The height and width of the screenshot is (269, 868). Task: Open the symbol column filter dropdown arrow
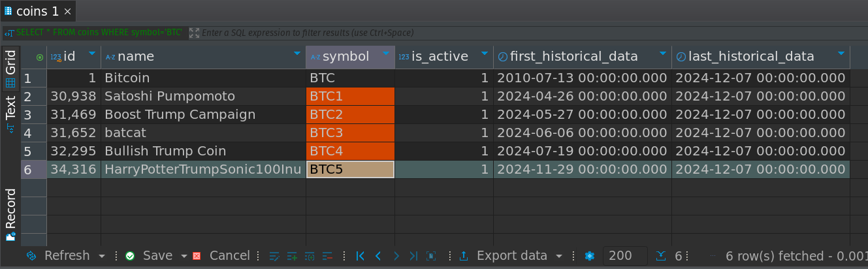(386, 54)
